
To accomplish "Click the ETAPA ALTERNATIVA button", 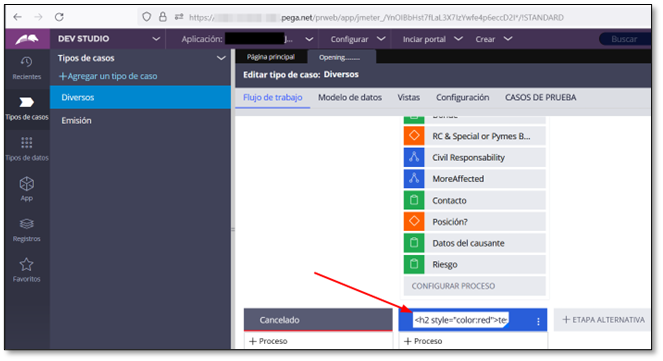I will click(603, 320).
